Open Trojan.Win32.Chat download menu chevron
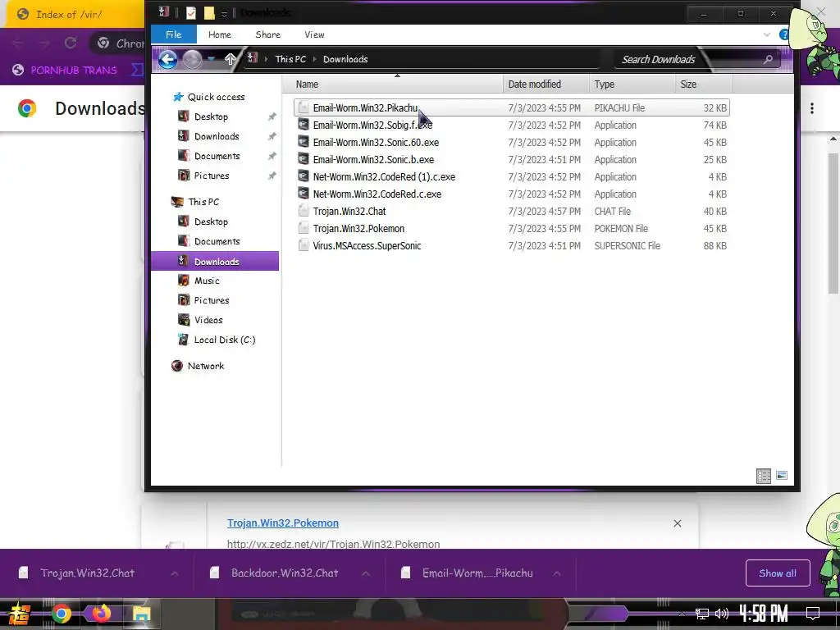This screenshot has height=630, width=840. click(175, 573)
